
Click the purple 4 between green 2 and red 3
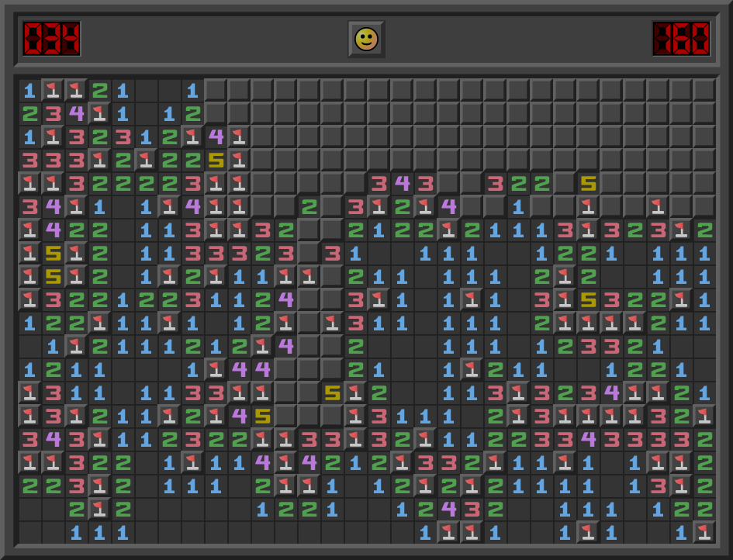[448, 509]
